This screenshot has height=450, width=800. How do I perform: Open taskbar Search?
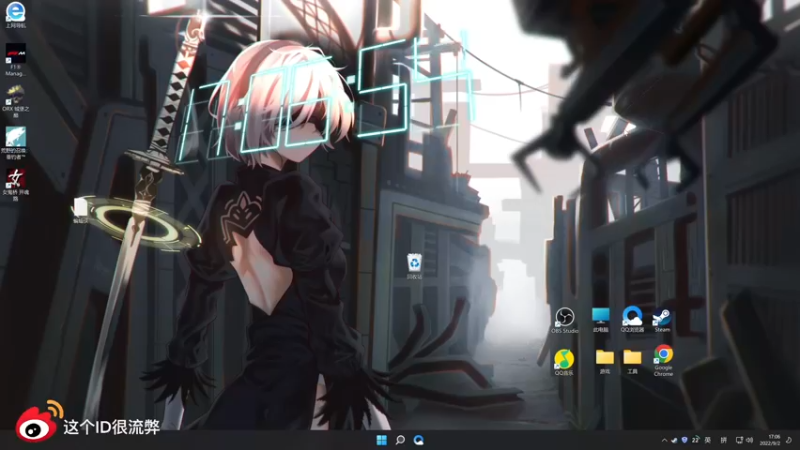click(x=400, y=440)
